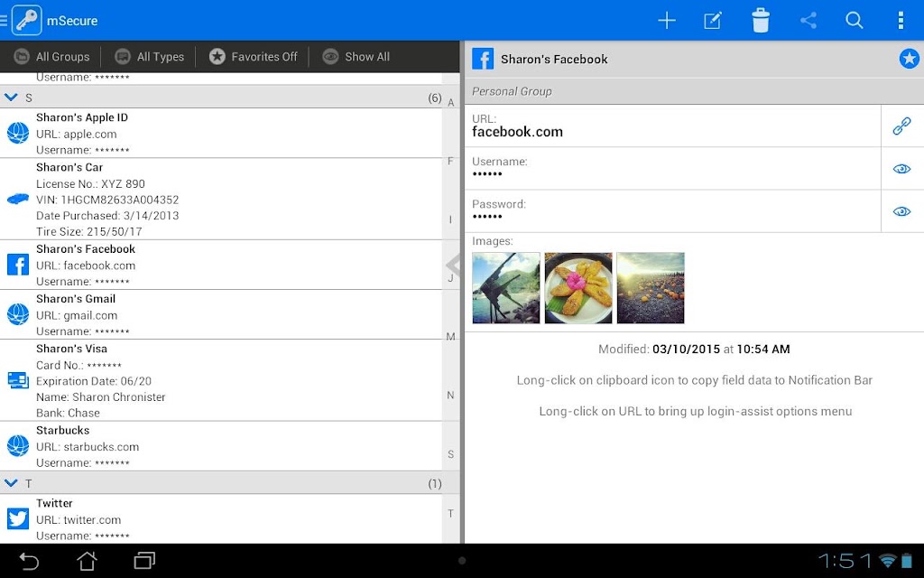The height and width of the screenshot is (578, 924).
Task: Jump to letter M in index bar
Action: click(x=451, y=337)
